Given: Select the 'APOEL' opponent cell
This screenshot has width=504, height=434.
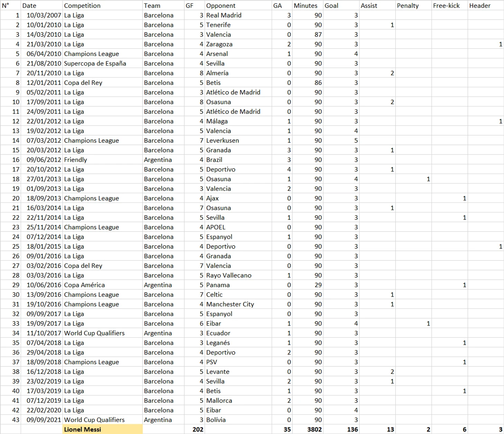Looking at the screenshot, I should (x=238, y=227).
